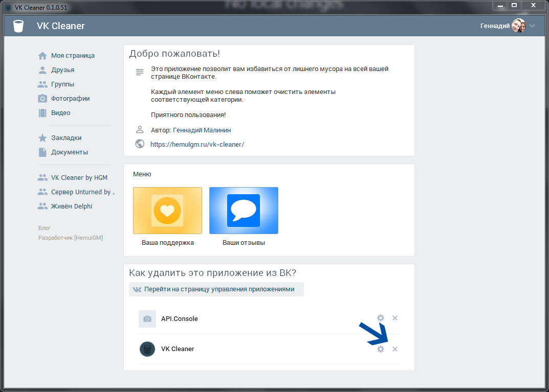549x392 pixels.
Task: Click the VK Cleaner round app icon
Action: pos(147,349)
